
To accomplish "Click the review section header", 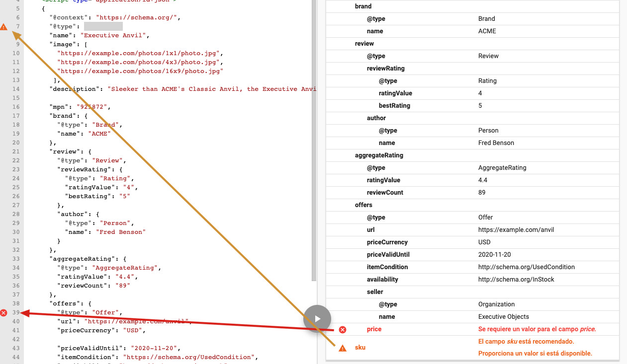I will point(364,43).
